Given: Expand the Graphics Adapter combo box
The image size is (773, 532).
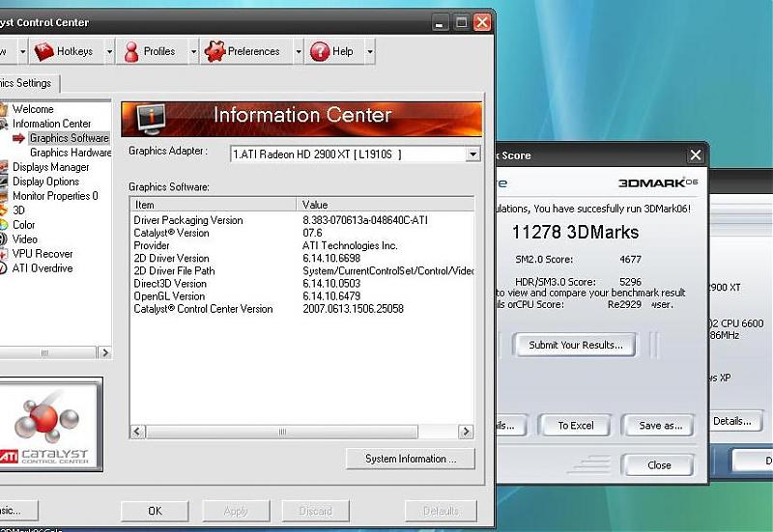Looking at the screenshot, I should (x=472, y=154).
